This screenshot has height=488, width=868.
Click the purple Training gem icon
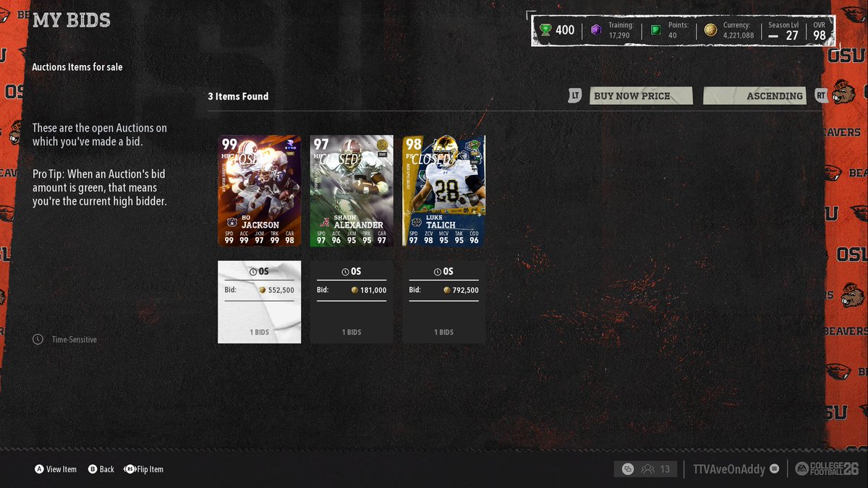point(596,30)
